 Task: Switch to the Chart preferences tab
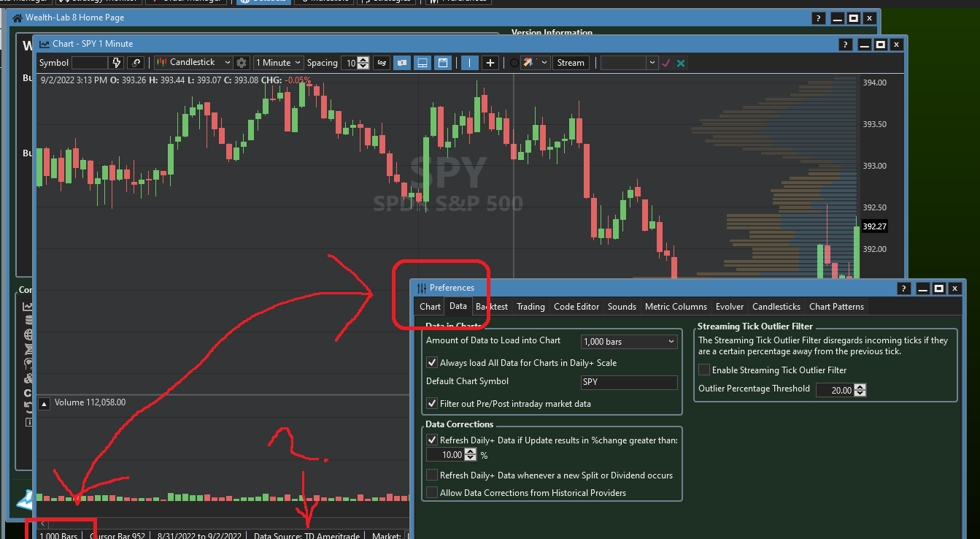pos(430,307)
